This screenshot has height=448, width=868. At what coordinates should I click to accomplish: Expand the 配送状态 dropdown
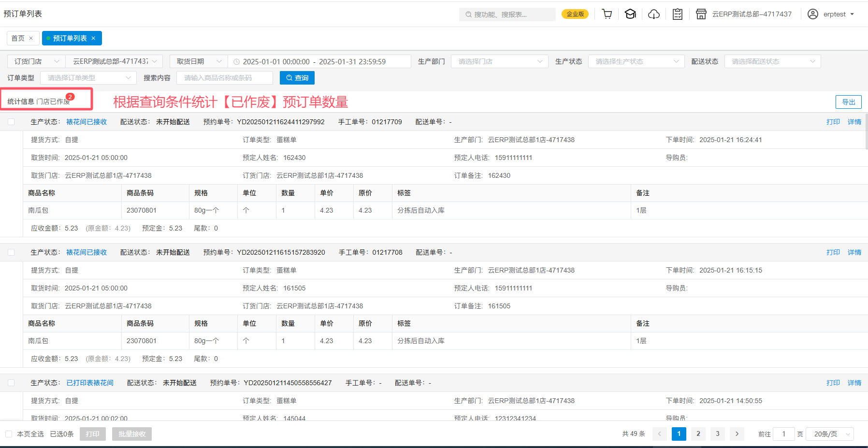tap(772, 61)
